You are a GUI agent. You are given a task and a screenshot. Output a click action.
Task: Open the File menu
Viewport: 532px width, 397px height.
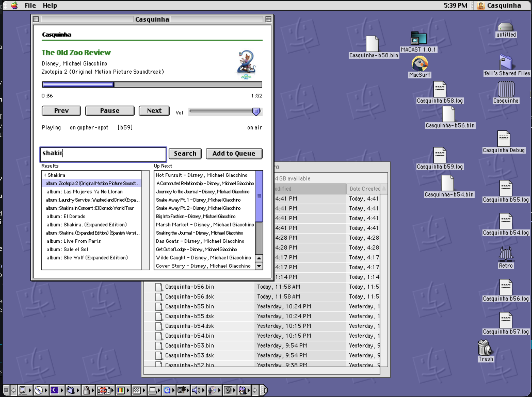30,5
